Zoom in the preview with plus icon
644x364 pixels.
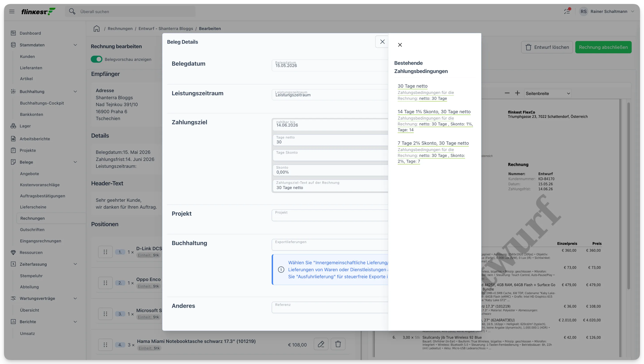coord(518,93)
